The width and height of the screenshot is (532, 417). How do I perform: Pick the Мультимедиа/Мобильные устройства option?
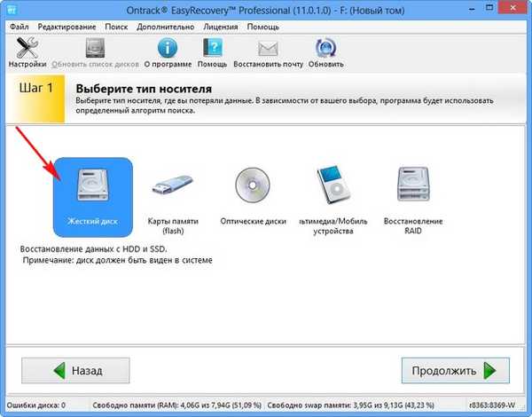333,196
